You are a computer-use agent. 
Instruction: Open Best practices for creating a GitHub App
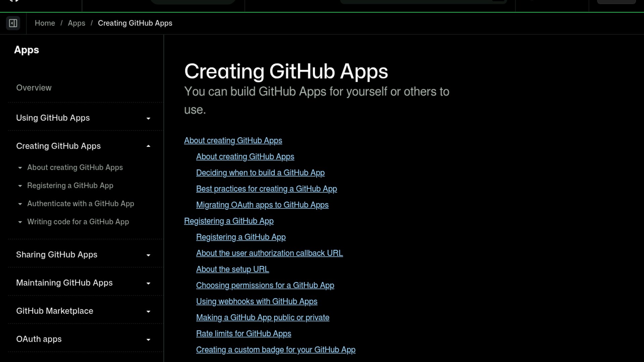267,189
